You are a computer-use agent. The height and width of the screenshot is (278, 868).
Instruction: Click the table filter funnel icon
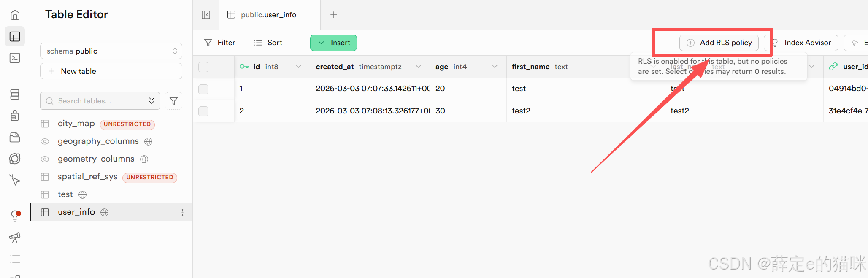(x=173, y=101)
